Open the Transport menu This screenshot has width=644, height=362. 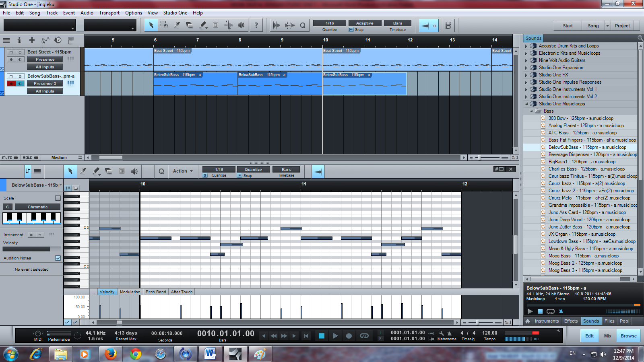[109, 13]
